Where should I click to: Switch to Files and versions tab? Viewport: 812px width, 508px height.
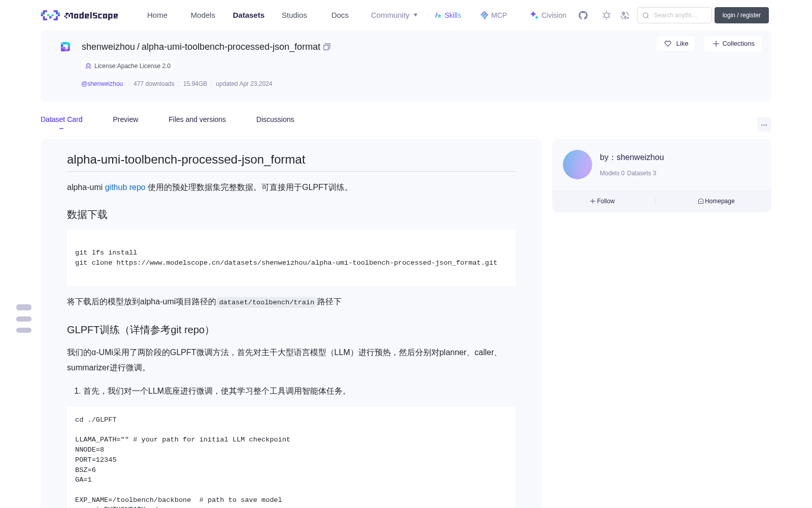point(197,119)
